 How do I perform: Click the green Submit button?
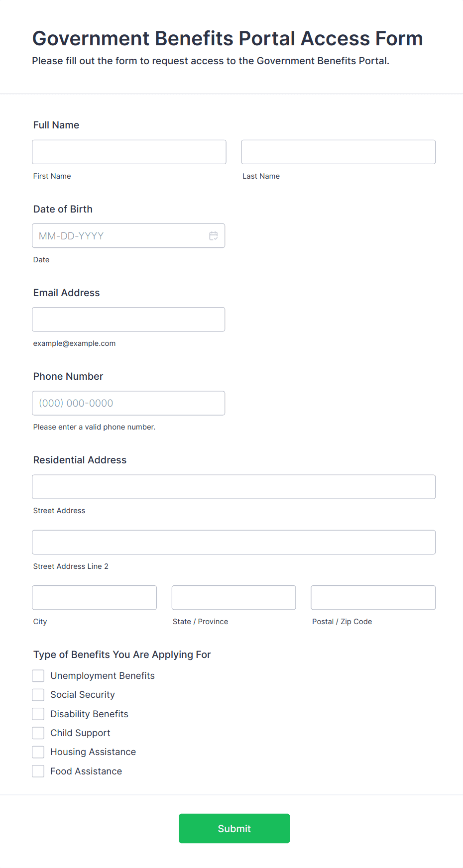(x=234, y=828)
